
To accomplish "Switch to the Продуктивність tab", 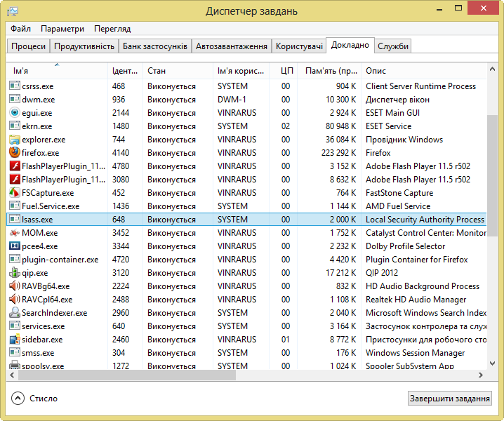I will point(84,46).
